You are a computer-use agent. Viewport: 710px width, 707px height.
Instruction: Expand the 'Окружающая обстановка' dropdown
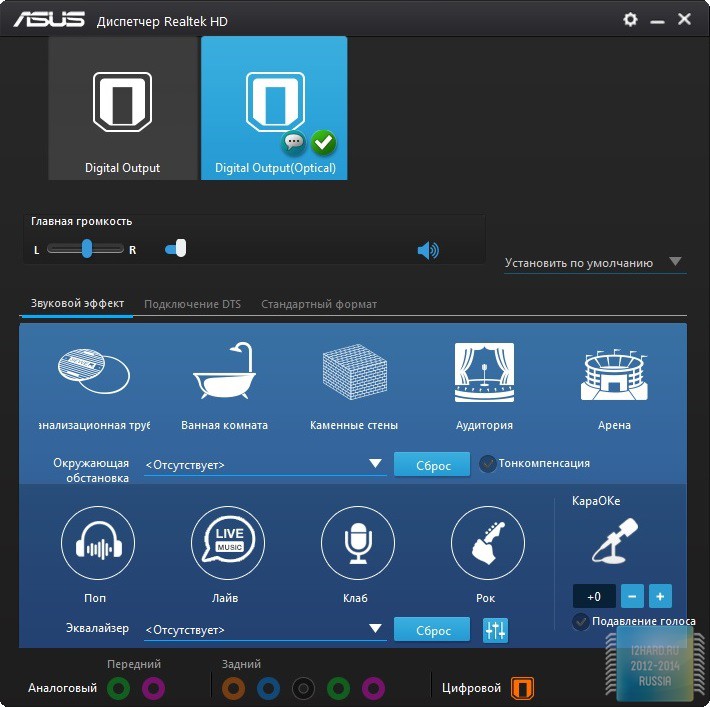(265, 465)
